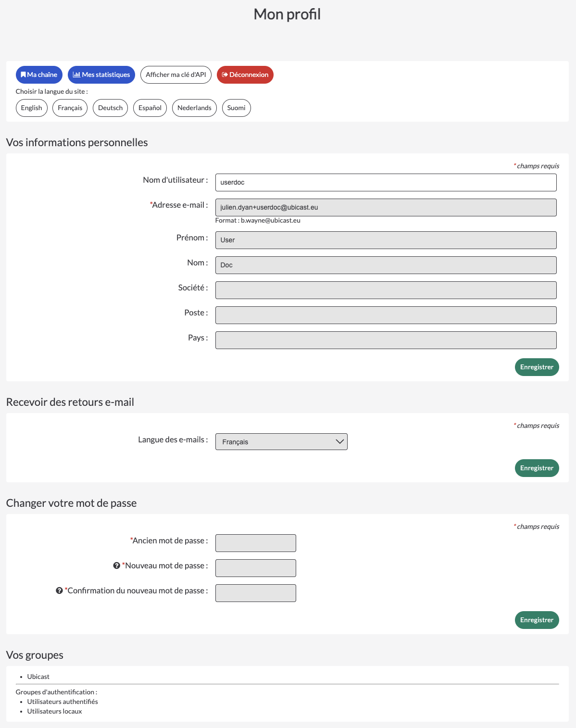576x728 pixels.
Task: Pick Nederlands as the site language
Action: pyautogui.click(x=194, y=108)
